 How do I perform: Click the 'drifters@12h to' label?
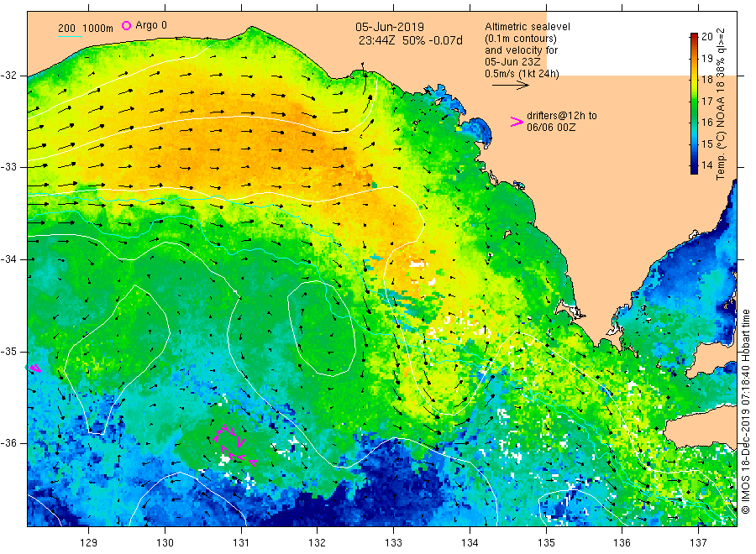562,116
